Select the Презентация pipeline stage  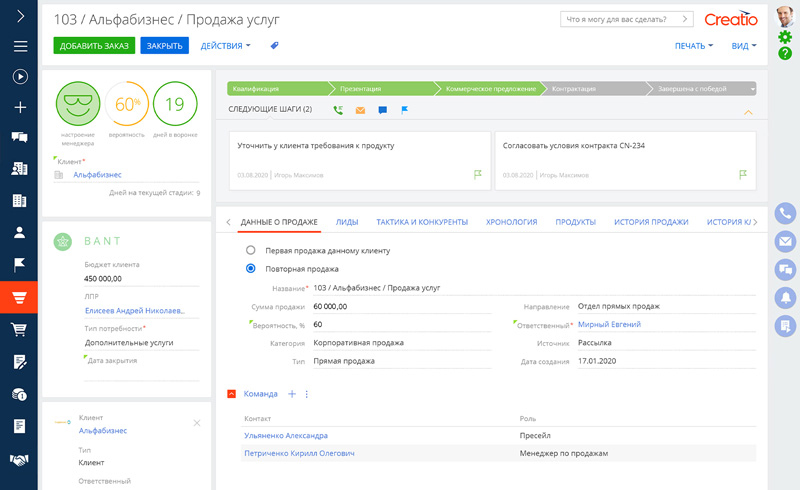(x=383, y=89)
